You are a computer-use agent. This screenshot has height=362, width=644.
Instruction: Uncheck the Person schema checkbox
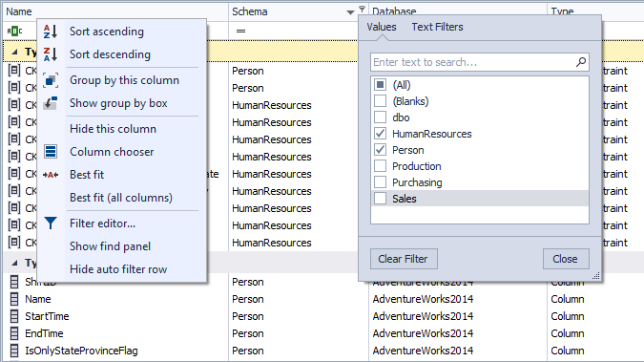click(x=381, y=150)
